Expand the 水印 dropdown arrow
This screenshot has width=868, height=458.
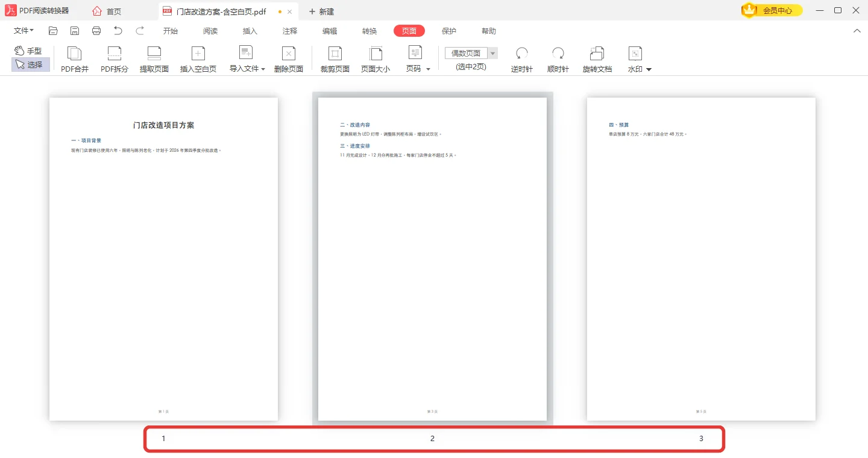[649, 69]
